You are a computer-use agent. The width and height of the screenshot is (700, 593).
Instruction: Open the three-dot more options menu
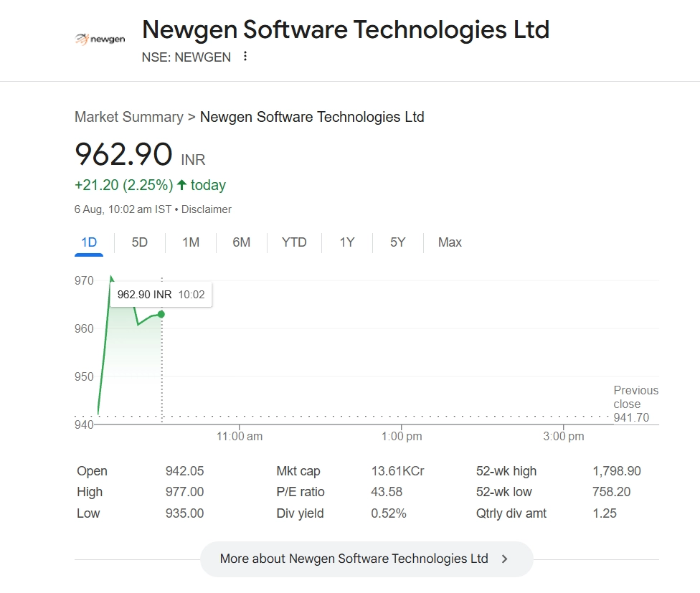[245, 57]
